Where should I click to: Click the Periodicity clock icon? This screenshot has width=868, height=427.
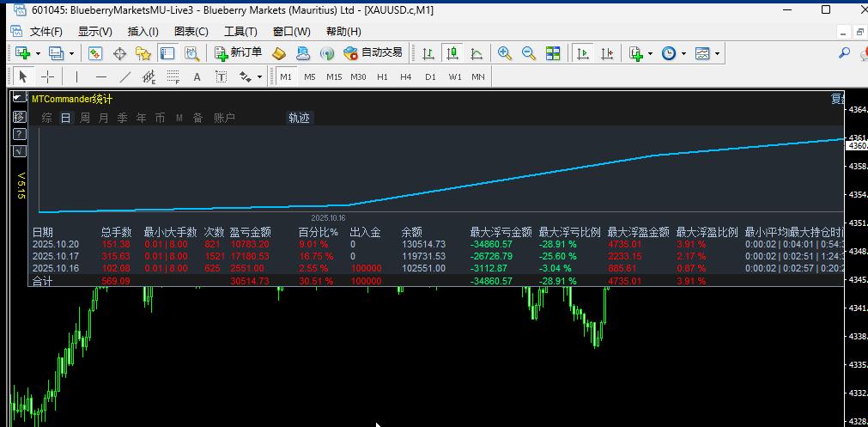tap(669, 53)
